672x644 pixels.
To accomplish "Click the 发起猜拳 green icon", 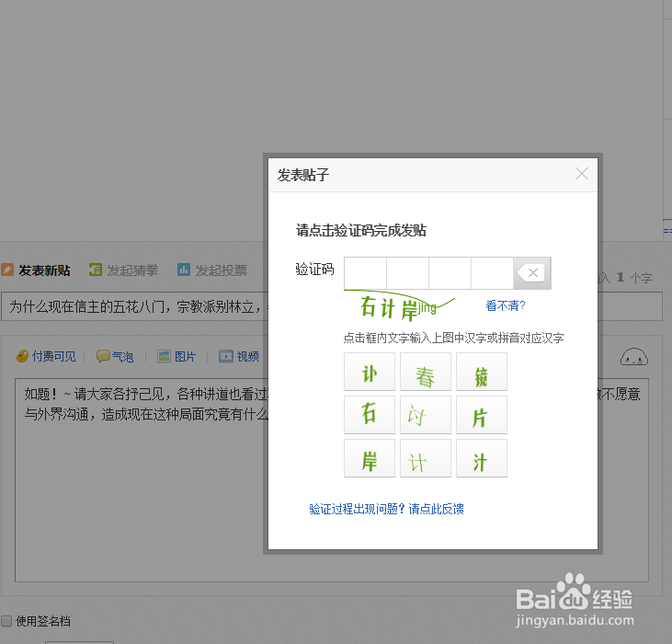I will [95, 270].
